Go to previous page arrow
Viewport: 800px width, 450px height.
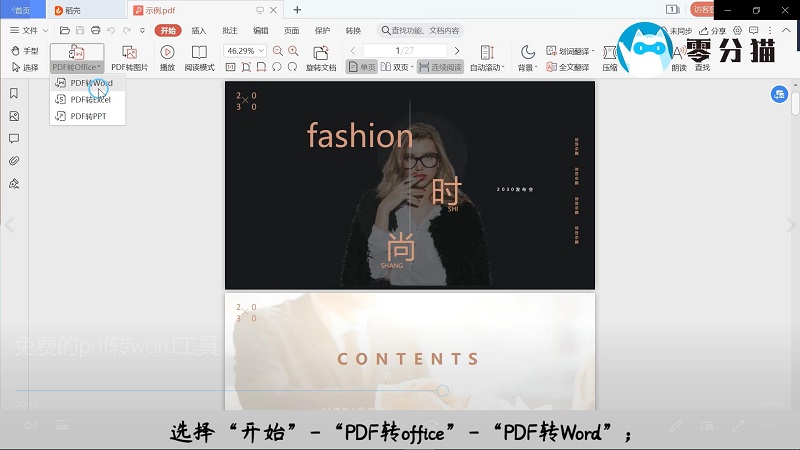353,51
